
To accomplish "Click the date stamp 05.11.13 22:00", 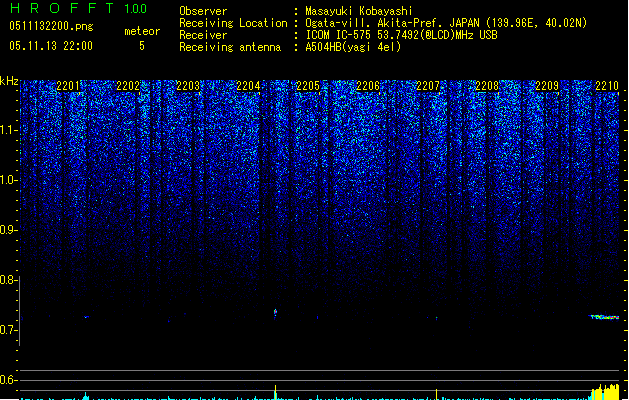I will coord(51,46).
